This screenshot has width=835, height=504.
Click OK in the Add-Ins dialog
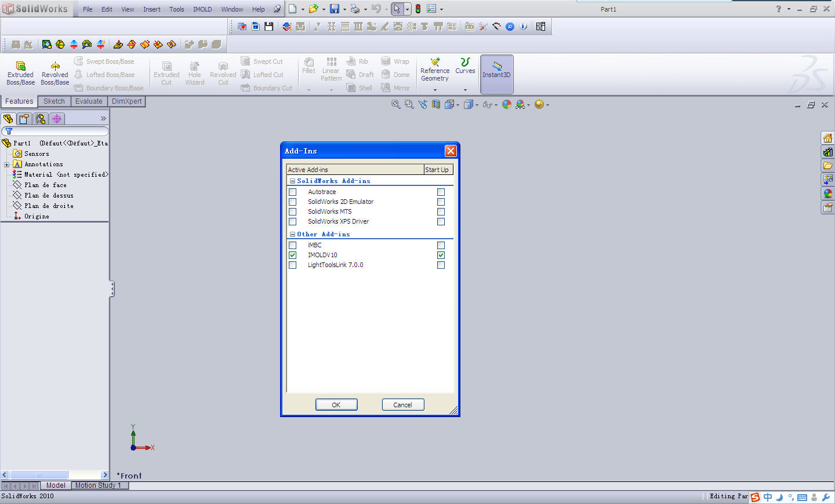coord(336,405)
